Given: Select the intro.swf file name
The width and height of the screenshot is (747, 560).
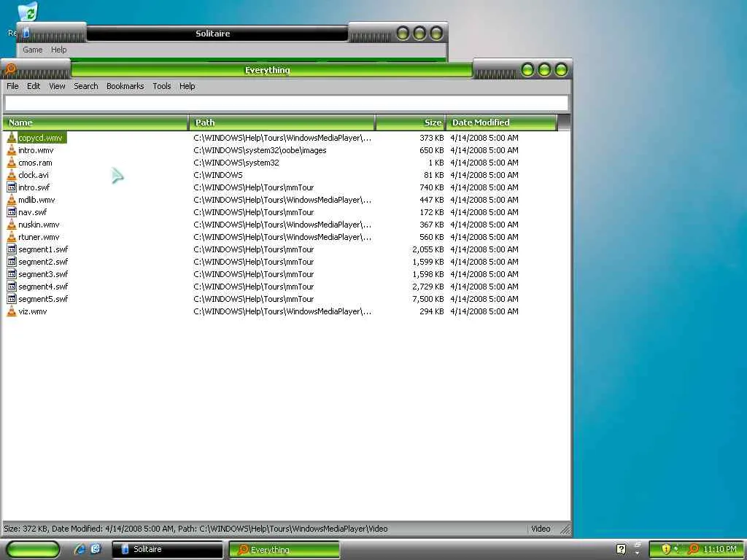Looking at the screenshot, I should tap(34, 187).
